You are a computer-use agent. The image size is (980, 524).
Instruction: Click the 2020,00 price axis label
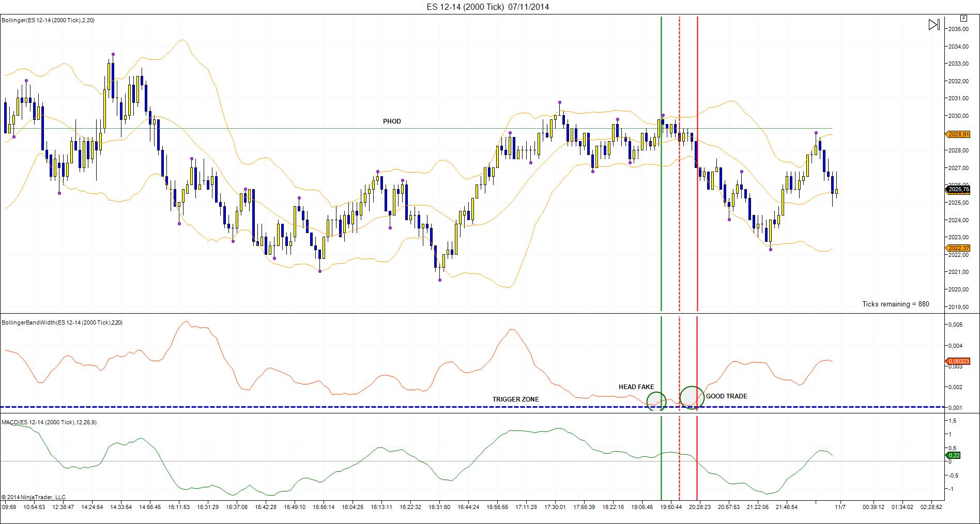(x=958, y=289)
